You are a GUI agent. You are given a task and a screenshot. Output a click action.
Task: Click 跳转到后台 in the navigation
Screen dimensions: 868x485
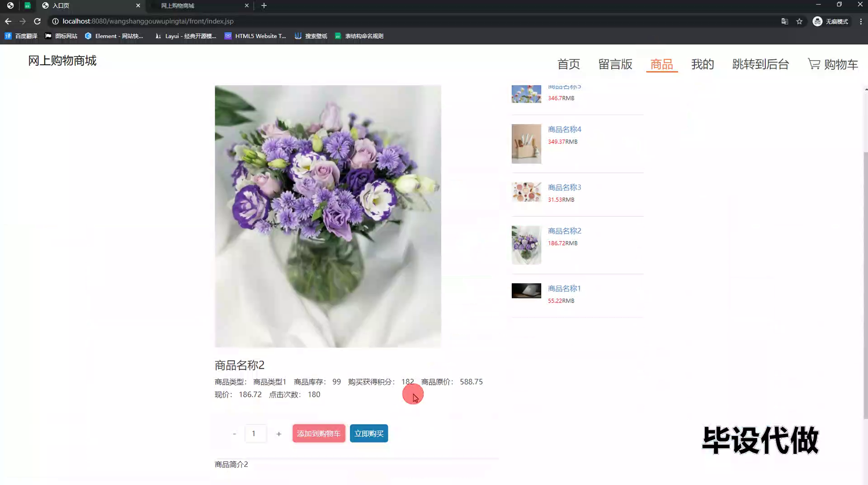760,64
